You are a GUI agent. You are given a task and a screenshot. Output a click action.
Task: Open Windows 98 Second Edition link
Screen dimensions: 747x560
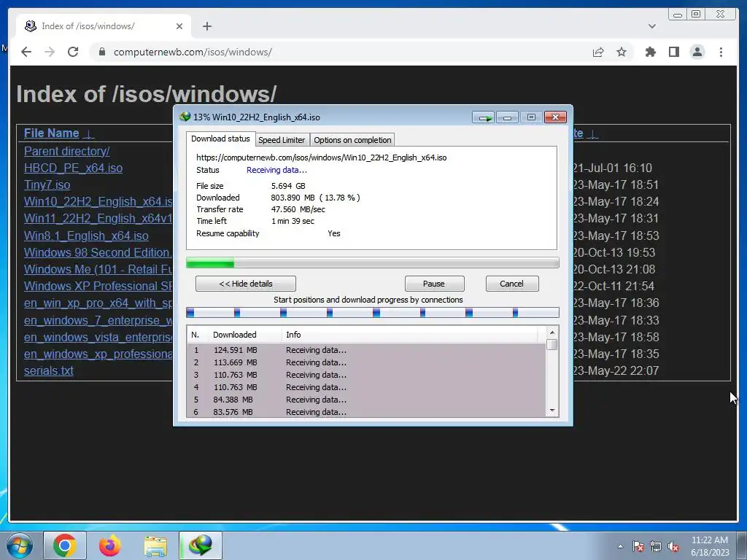(98, 252)
